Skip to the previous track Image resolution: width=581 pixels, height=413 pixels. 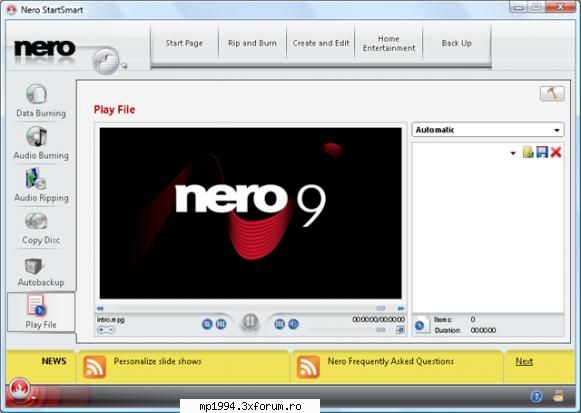point(221,324)
